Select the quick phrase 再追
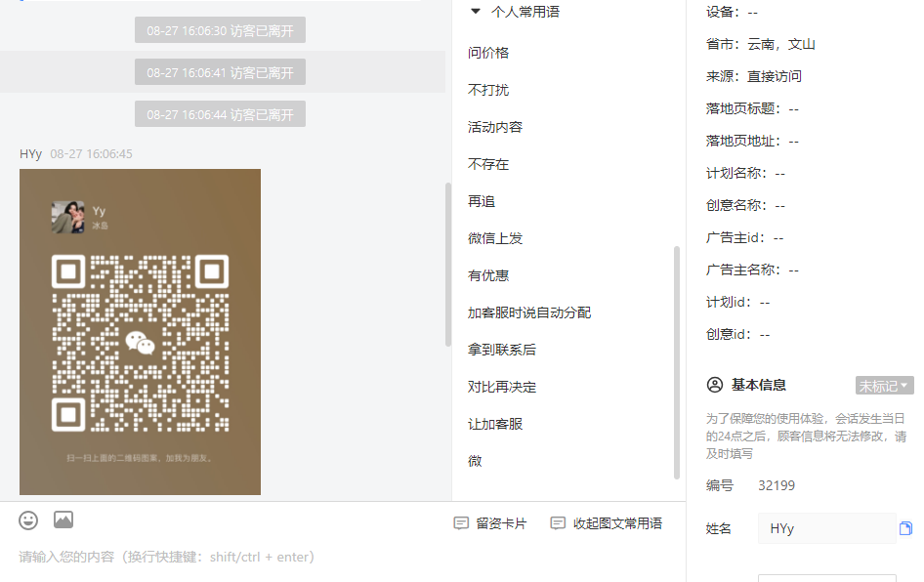Screen dimensions: 924x582 482,201
